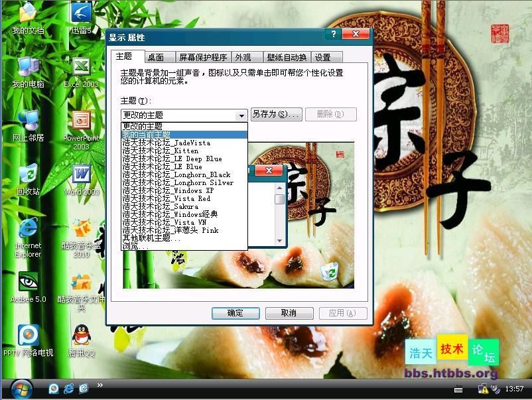Choose theme 浩天技术论坛_Vista Red

(184, 198)
